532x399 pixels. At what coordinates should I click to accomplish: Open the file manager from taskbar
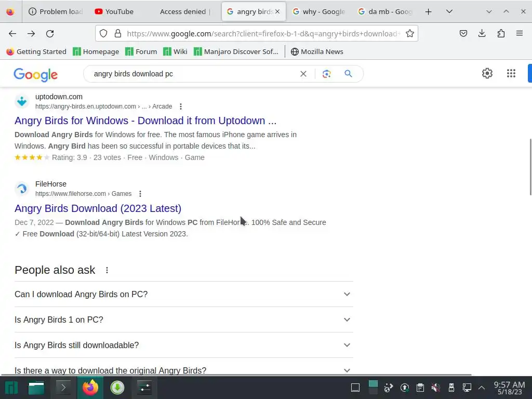tap(36, 388)
